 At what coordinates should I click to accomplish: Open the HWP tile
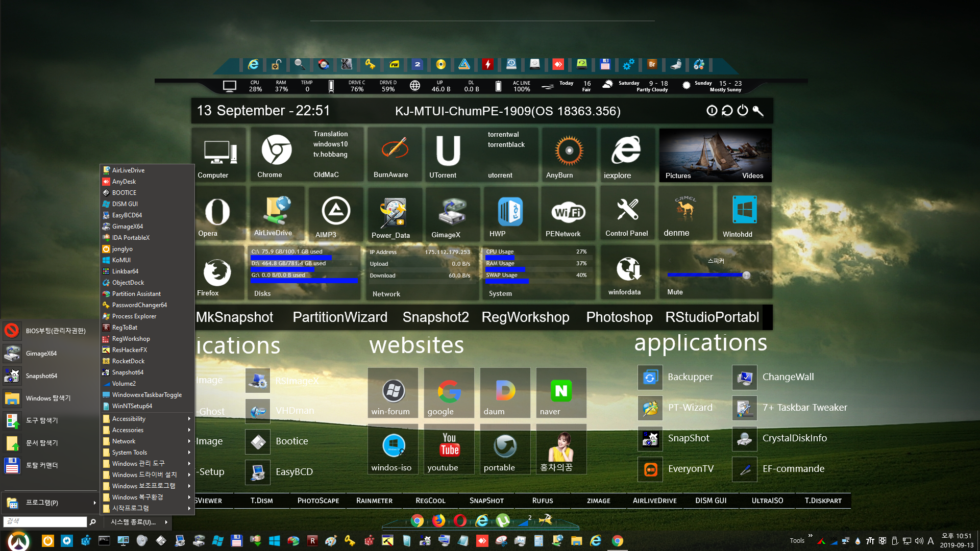pyautogui.click(x=510, y=213)
